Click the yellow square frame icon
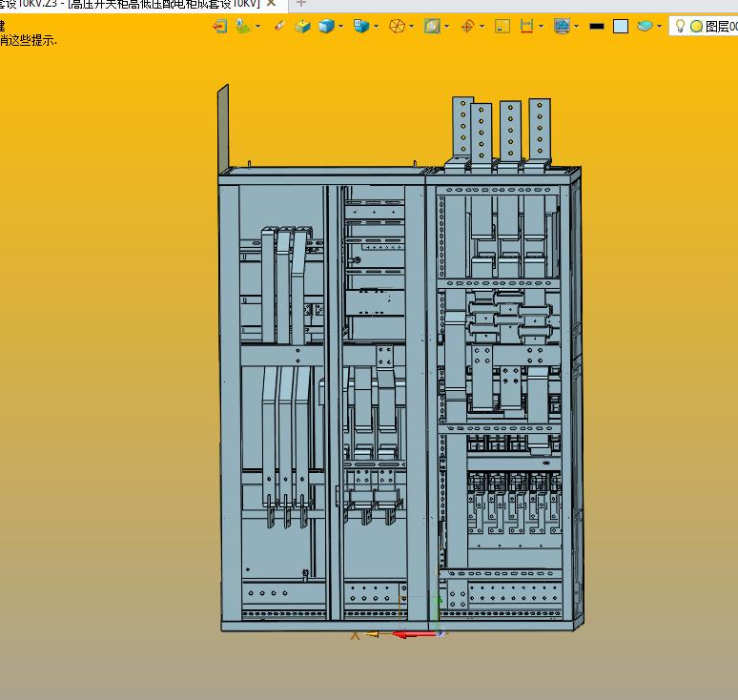Viewport: 738px width, 700px height. click(502, 27)
